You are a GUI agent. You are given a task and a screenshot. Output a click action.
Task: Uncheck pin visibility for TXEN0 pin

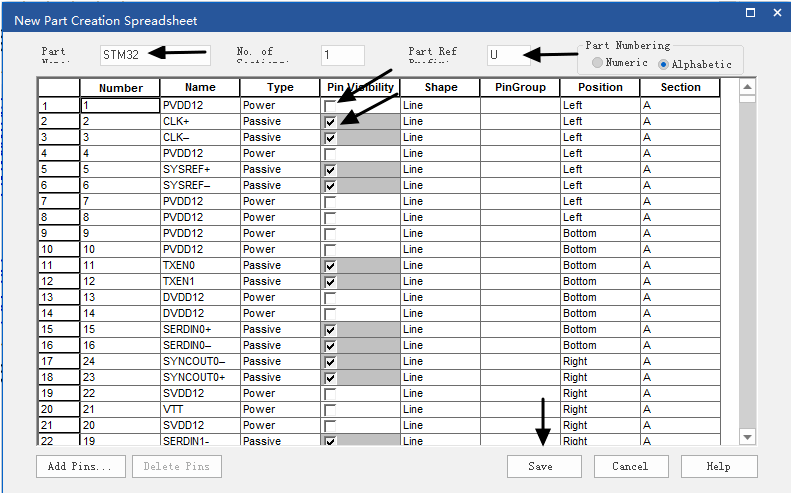(x=330, y=265)
